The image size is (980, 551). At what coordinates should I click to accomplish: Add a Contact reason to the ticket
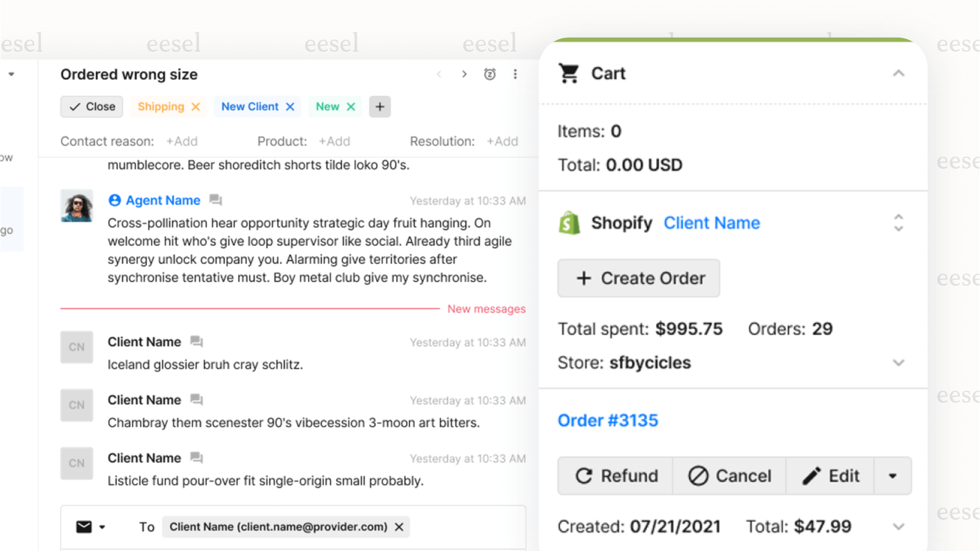click(181, 141)
